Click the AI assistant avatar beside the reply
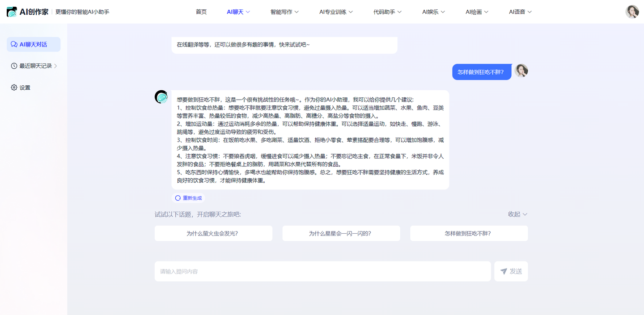Screen dimensions: 644x315 click(161, 97)
